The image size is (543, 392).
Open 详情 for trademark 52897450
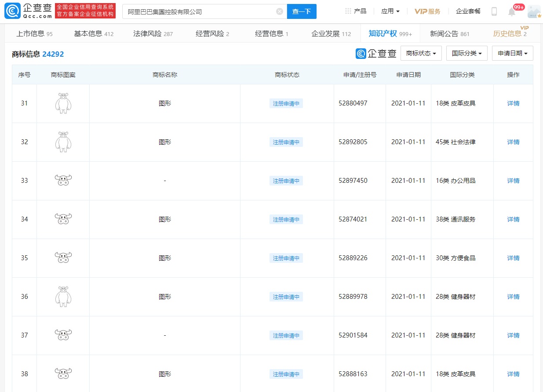(x=513, y=181)
